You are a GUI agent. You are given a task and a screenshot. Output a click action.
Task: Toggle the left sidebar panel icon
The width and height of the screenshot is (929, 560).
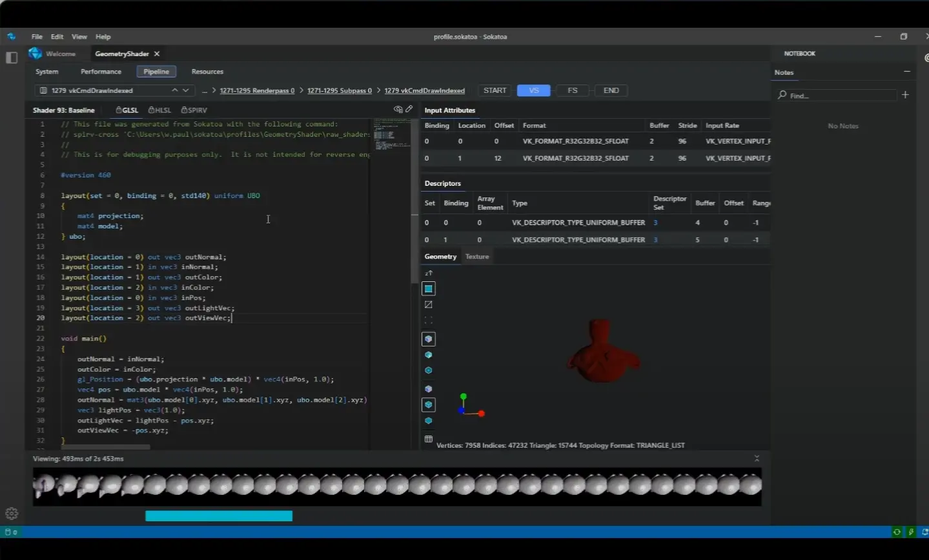coord(12,57)
